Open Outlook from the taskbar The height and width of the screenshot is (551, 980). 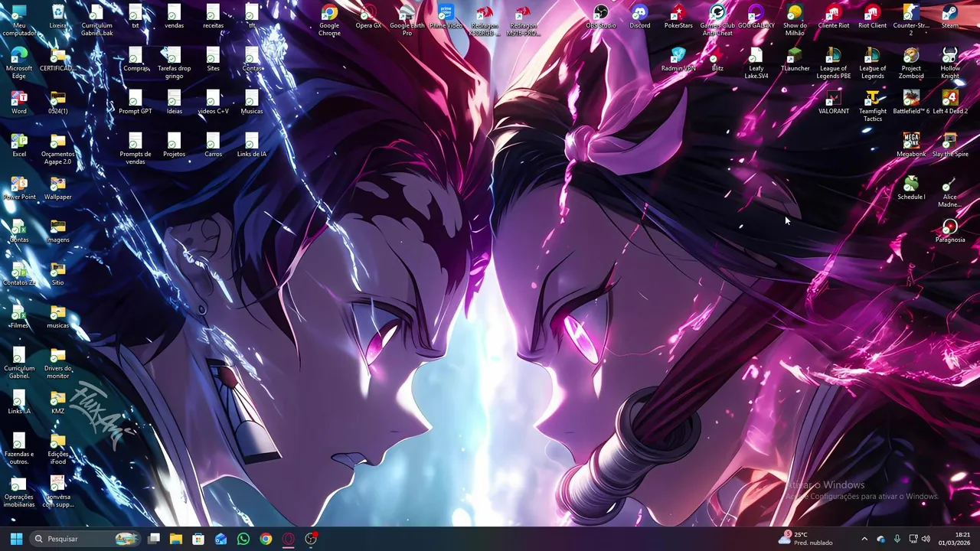pos(220,539)
